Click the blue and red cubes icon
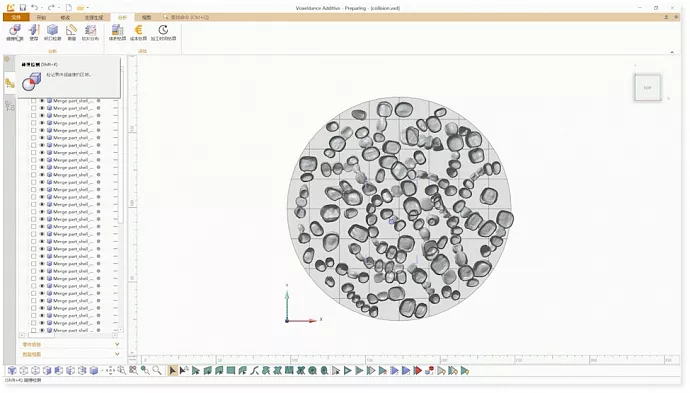 pos(429,371)
